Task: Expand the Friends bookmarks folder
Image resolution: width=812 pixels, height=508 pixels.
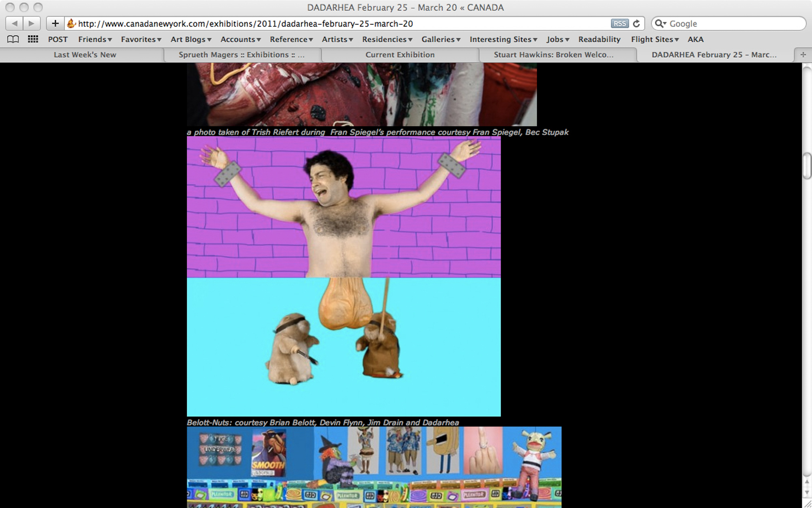Action: pyautogui.click(x=95, y=39)
